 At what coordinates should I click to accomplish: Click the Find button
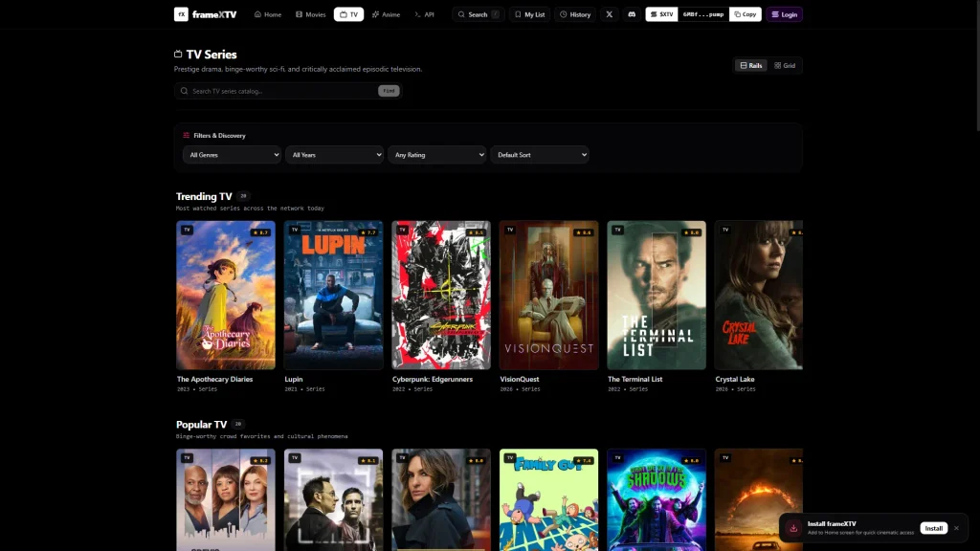(389, 91)
